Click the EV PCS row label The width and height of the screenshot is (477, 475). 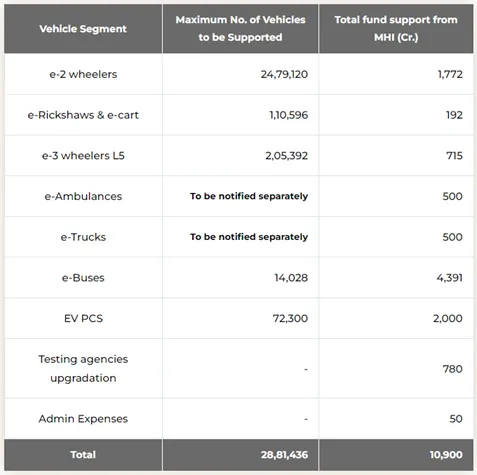pyautogui.click(x=83, y=318)
